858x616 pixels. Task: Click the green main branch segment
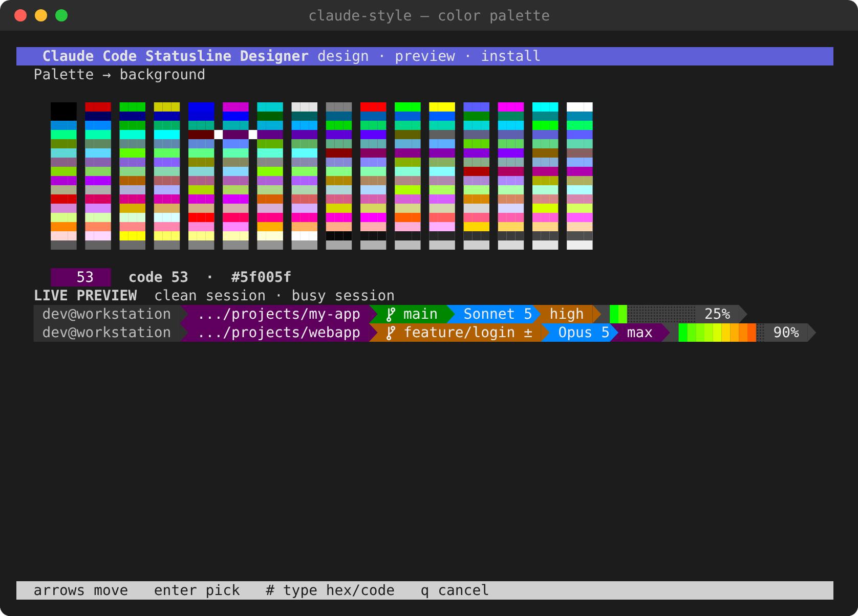(412, 314)
